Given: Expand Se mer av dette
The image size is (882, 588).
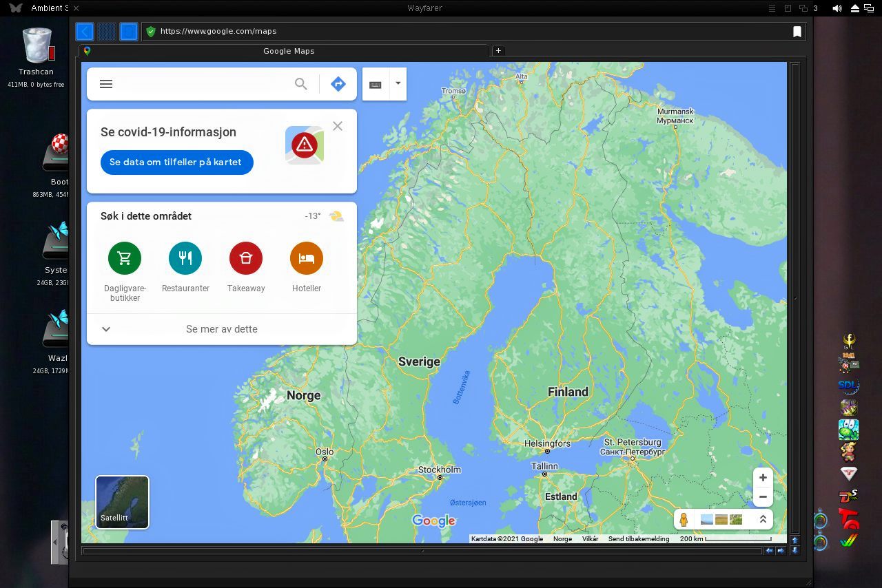Looking at the screenshot, I should 222,329.
